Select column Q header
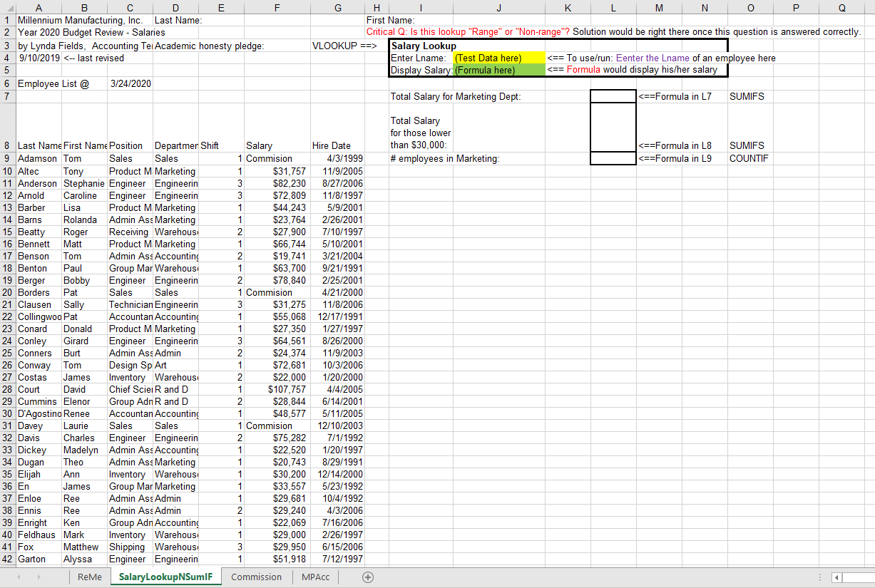Screen dimensions: 875x588 click(x=842, y=7)
